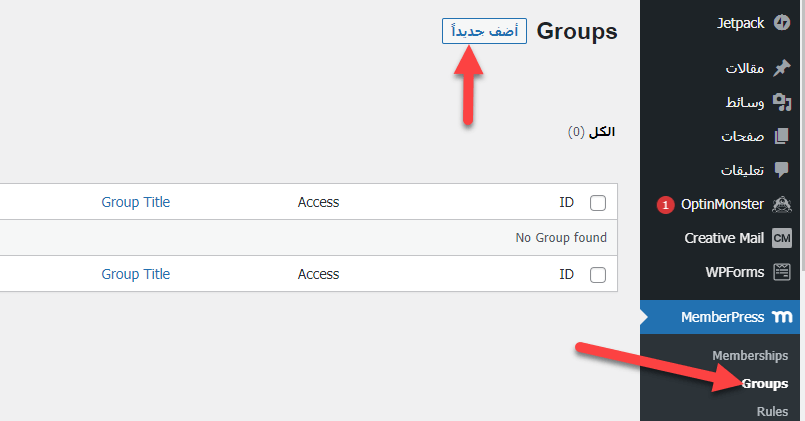The height and width of the screenshot is (421, 805).
Task: Open the Rules submenu item
Action: click(x=772, y=412)
